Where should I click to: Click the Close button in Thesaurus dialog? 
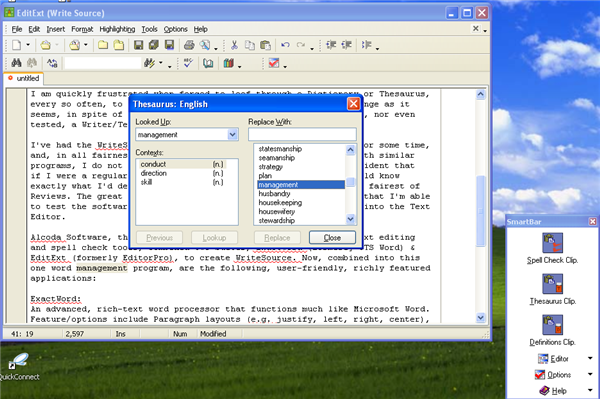click(x=332, y=238)
